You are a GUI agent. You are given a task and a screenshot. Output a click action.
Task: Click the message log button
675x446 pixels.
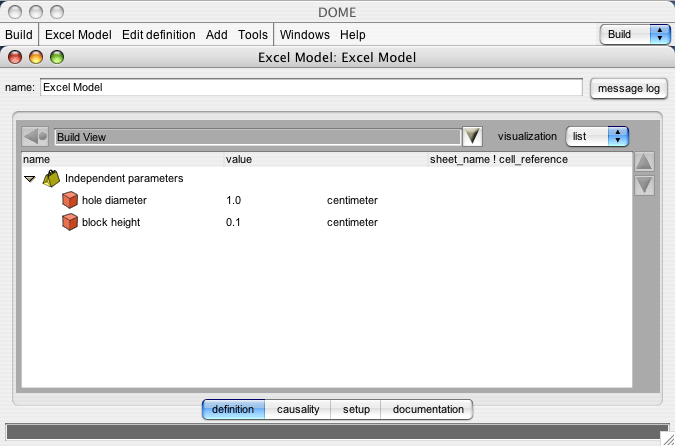tap(629, 89)
